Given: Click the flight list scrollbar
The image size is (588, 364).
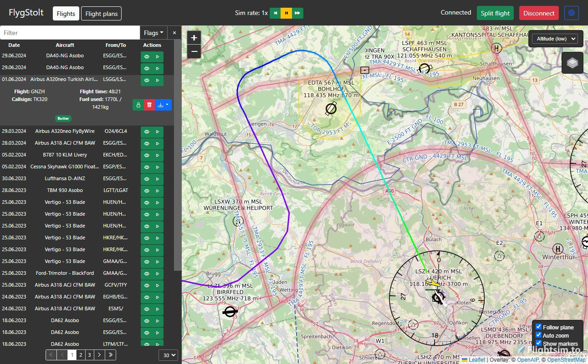Looking at the screenshot, I should (x=178, y=155).
